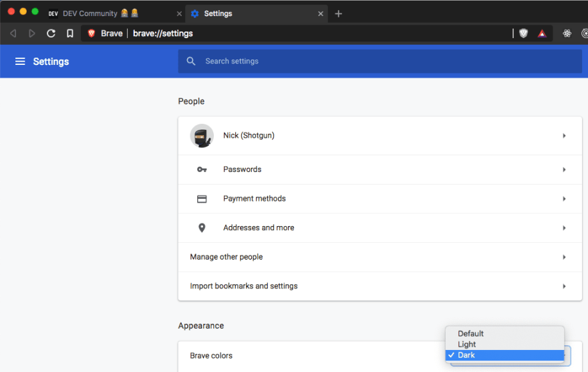Click the Brave lion icon in address bar

pos(91,33)
